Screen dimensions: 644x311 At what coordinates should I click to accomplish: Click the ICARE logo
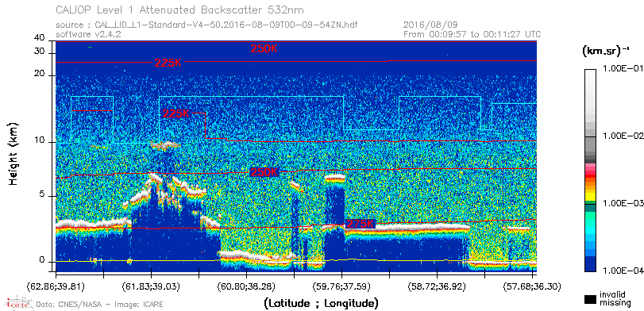tap(18, 303)
